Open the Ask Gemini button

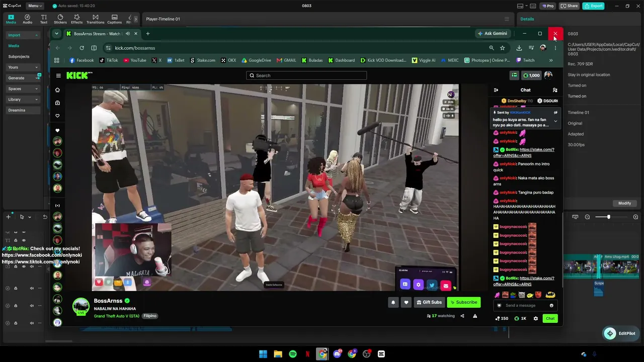(x=492, y=34)
